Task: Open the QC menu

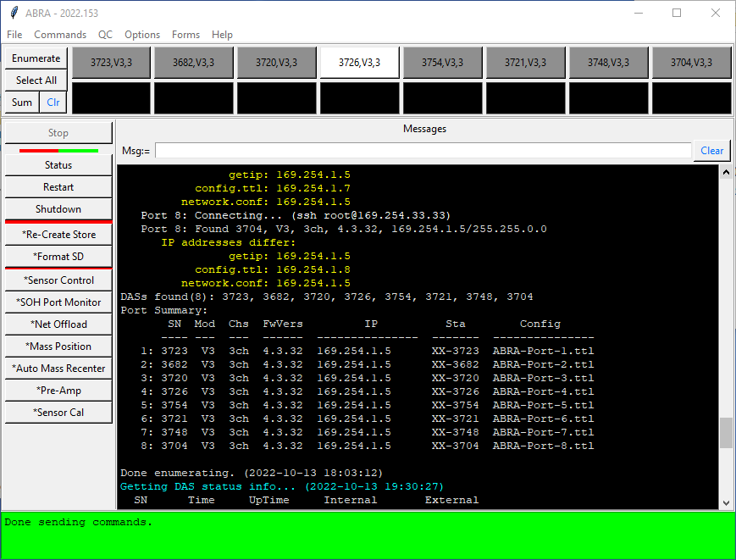Action: click(x=105, y=35)
